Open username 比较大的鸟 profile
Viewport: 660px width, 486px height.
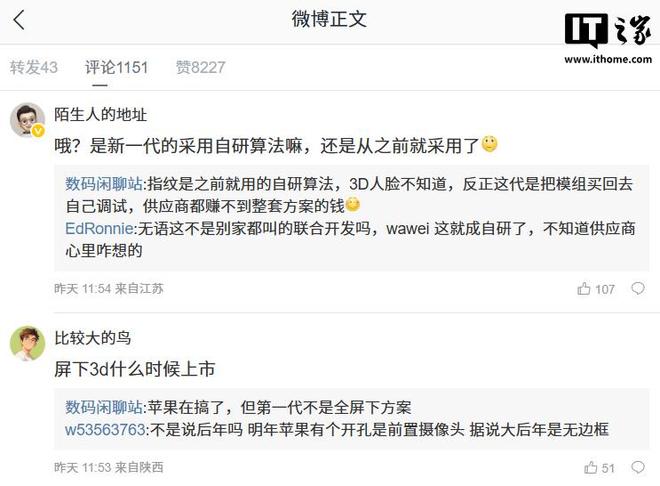click(93, 338)
